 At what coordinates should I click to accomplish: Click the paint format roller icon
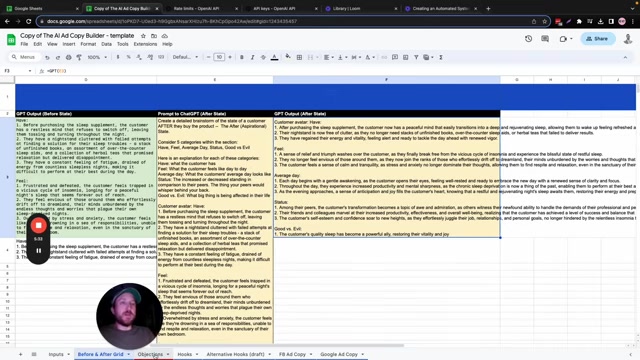pos(79,58)
